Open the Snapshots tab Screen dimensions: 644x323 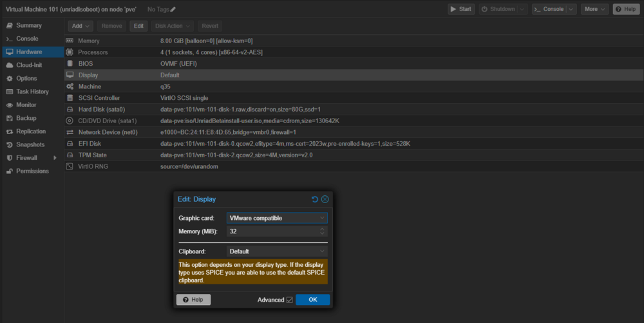(x=32, y=144)
